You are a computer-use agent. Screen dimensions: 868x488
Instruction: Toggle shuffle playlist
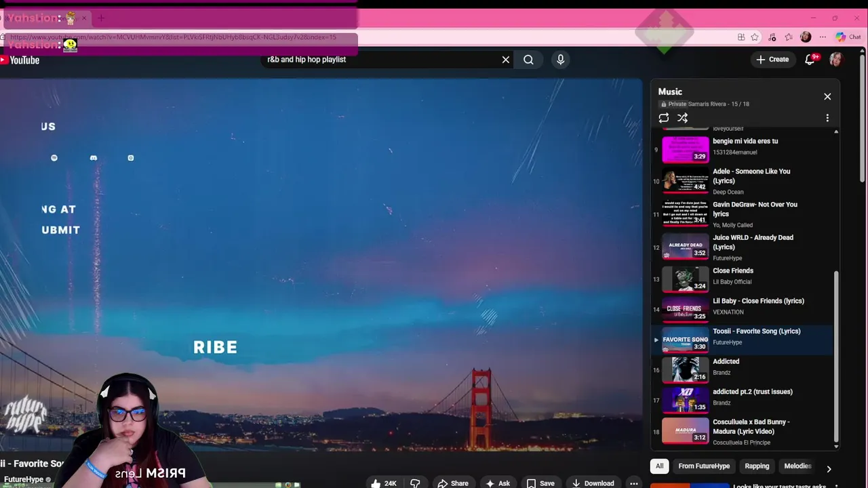(x=682, y=118)
